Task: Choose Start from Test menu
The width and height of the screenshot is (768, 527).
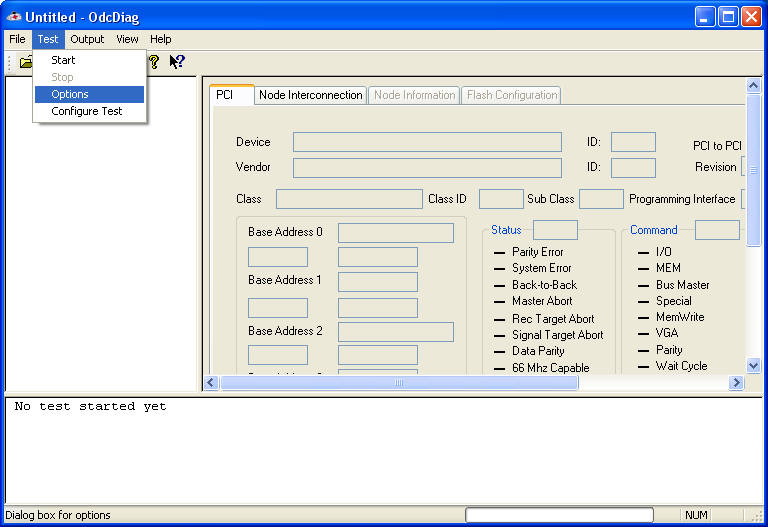Action: click(x=89, y=60)
